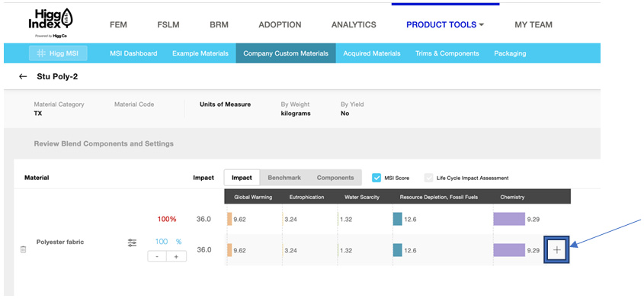Decrease percentage with minus stepper
Viewport: 644px width, 302px height.
tap(157, 256)
